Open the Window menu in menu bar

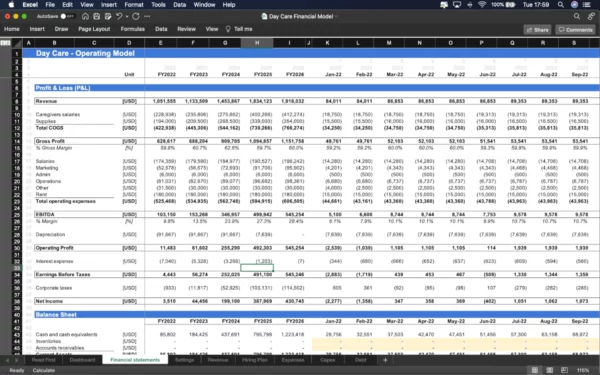click(204, 5)
